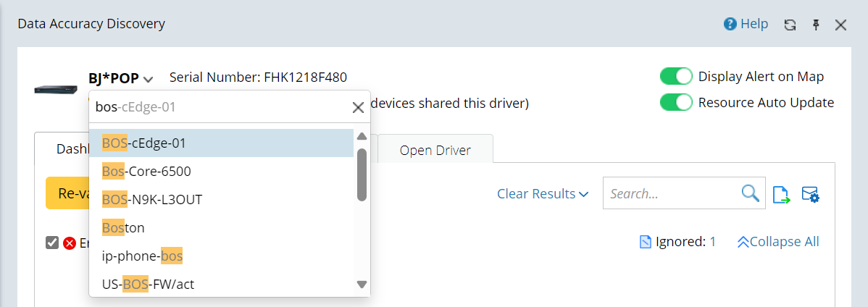Expand the BJ*POP device dropdown

point(148,79)
